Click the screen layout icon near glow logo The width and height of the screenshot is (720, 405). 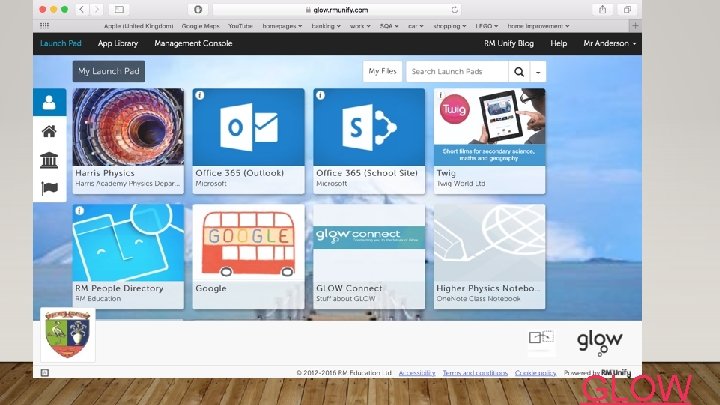click(541, 338)
